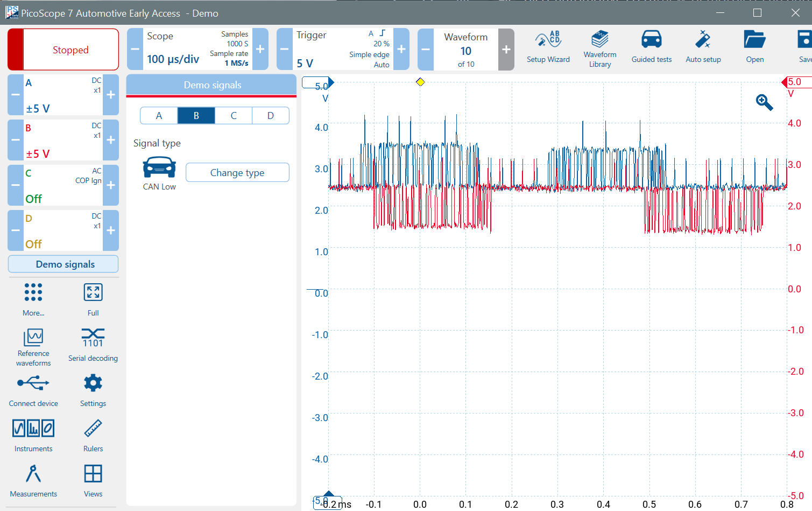Screen dimensions: 812x511
Task: Open the More tools grid
Action: click(33, 299)
